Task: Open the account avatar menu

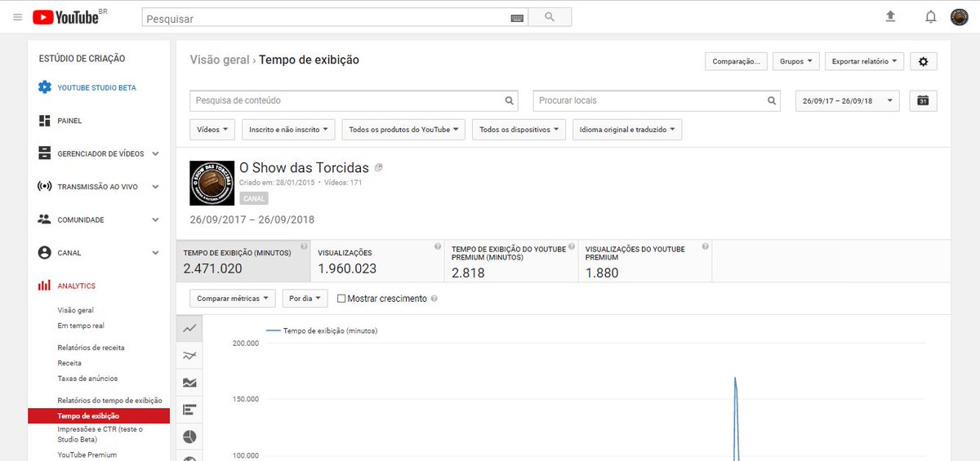Action: pos(959,16)
